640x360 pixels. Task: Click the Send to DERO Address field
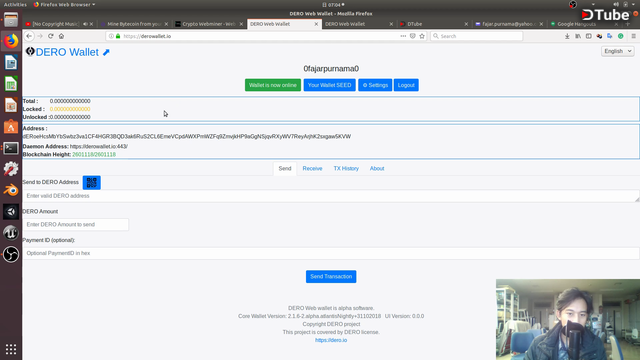point(331,196)
